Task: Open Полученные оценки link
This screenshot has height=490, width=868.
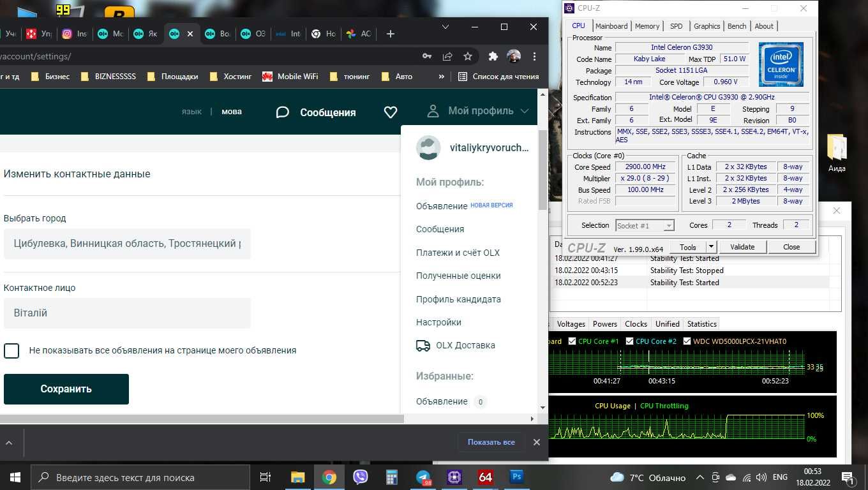Action: coord(458,276)
